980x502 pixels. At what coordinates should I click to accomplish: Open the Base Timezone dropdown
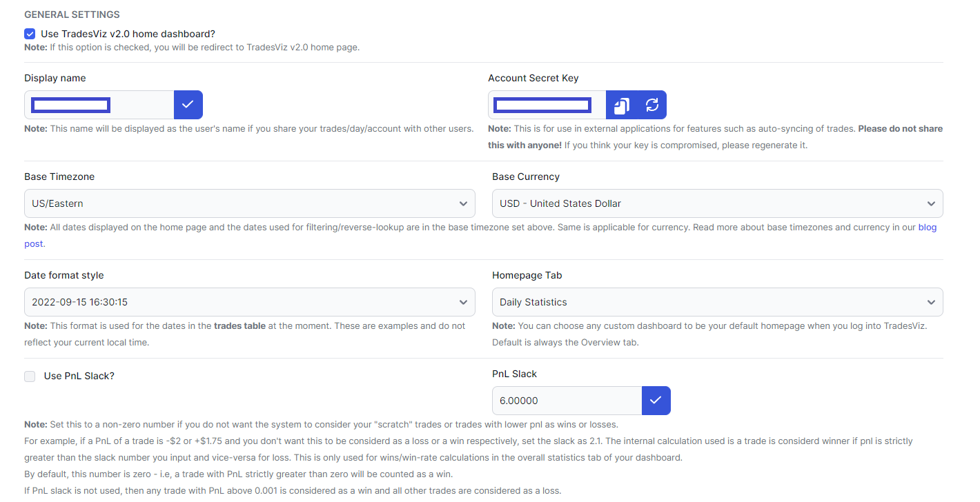tap(250, 203)
